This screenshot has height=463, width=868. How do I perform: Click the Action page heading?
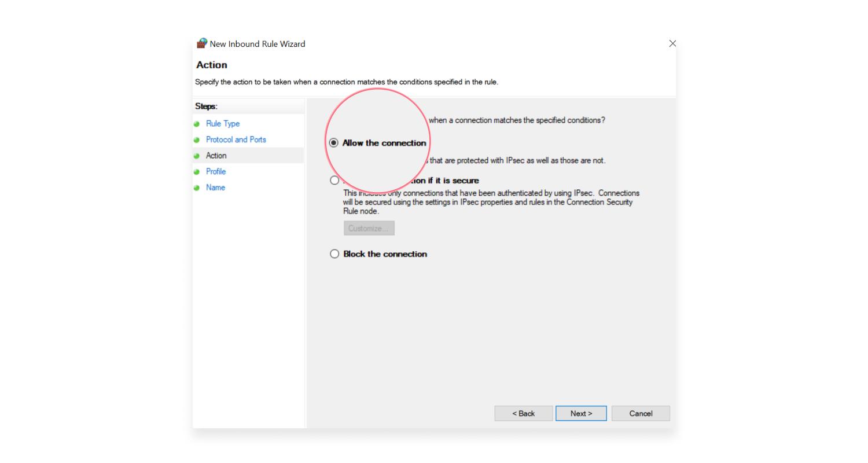point(212,65)
